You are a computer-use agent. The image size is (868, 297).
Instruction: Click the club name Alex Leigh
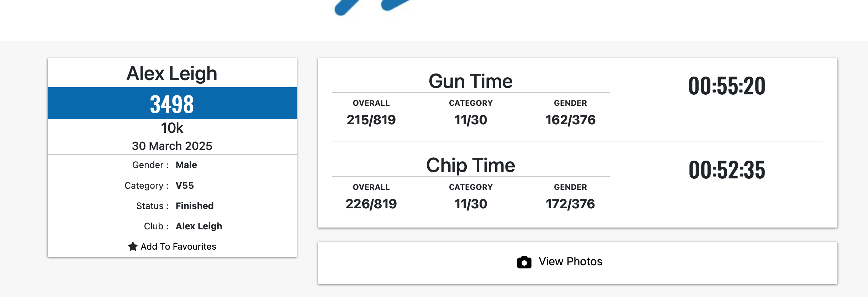(x=199, y=226)
